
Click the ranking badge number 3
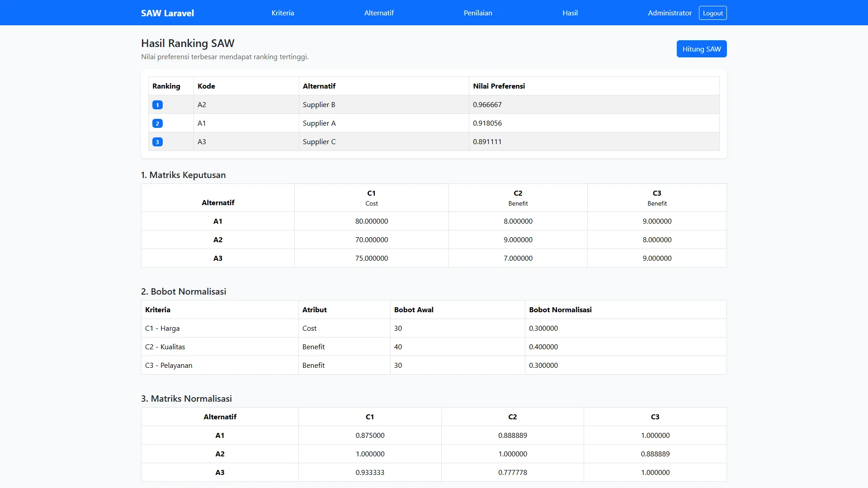[x=157, y=142]
